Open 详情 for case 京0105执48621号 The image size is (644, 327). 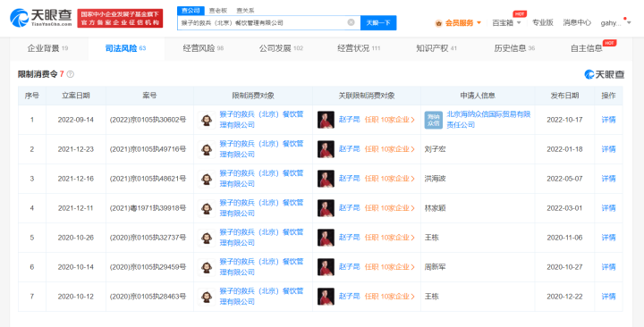pyautogui.click(x=608, y=179)
